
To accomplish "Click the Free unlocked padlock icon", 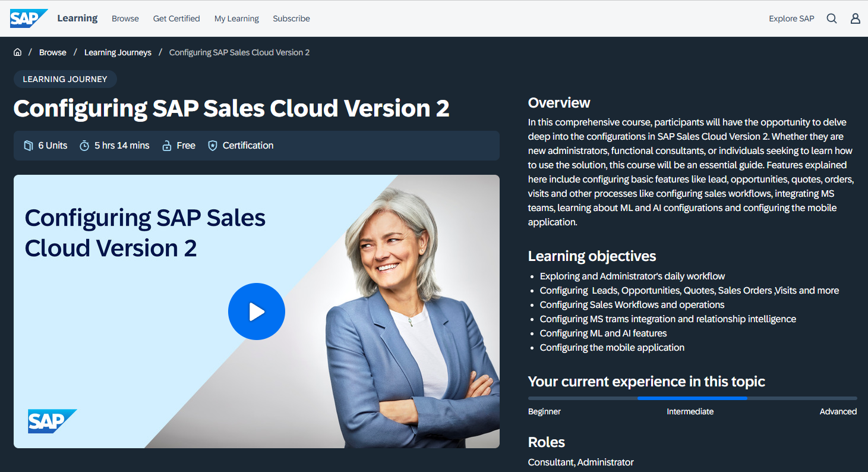I will 167,146.
